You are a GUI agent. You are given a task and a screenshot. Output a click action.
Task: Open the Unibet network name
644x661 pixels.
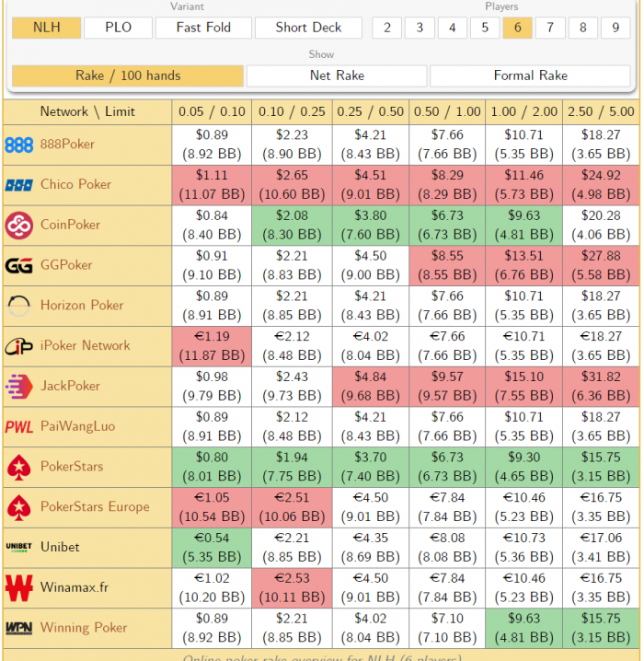pyautogui.click(x=60, y=547)
